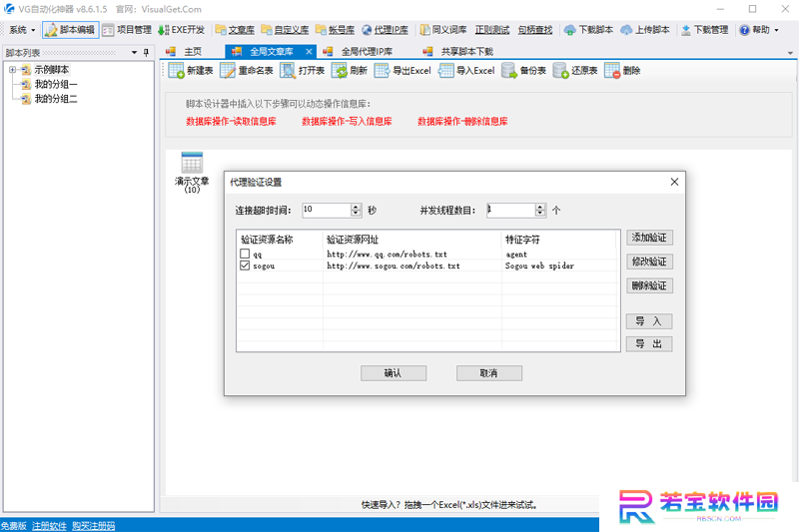Open the 文章库 article library
This screenshot has width=799, height=532.
[x=235, y=30]
